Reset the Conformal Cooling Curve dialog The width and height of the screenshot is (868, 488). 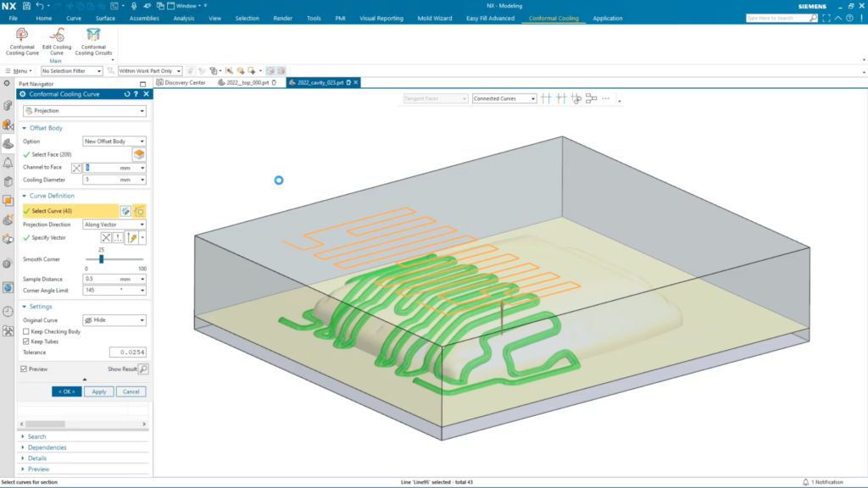tap(127, 94)
